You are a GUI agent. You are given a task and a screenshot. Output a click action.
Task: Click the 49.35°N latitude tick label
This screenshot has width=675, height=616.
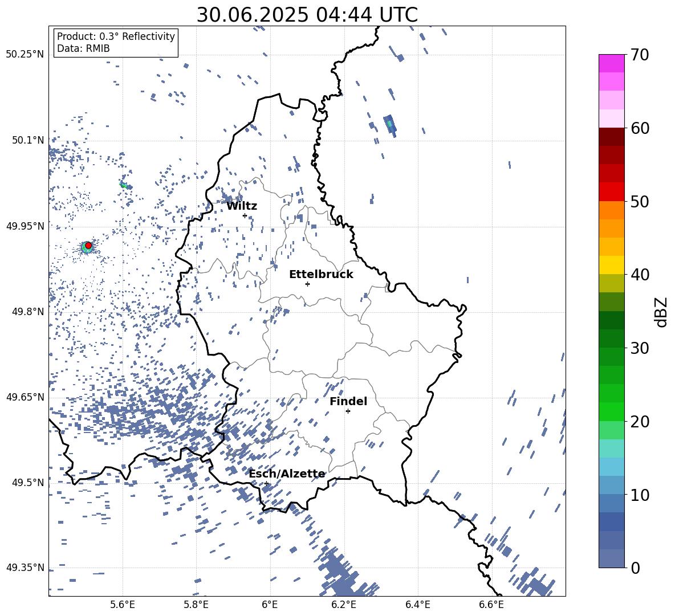[x=25, y=568]
